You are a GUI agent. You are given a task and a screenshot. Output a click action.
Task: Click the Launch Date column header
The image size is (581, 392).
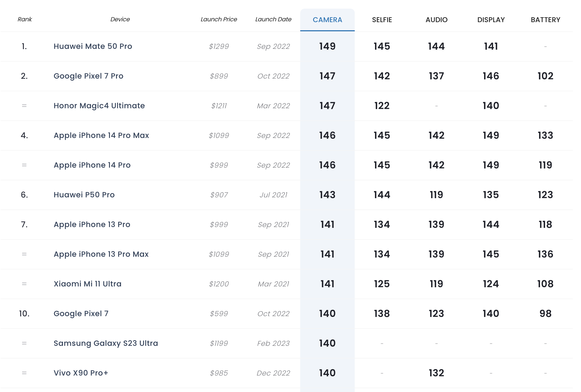coord(273,19)
